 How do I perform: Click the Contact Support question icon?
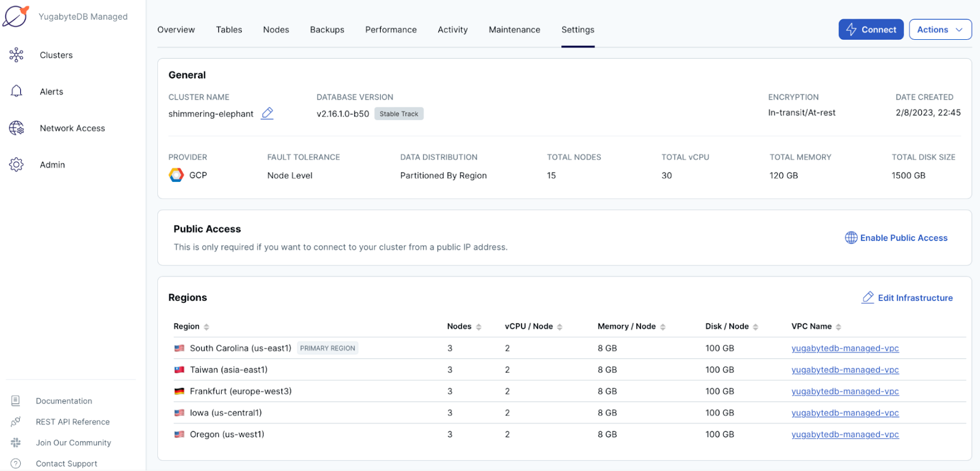[x=16, y=463]
